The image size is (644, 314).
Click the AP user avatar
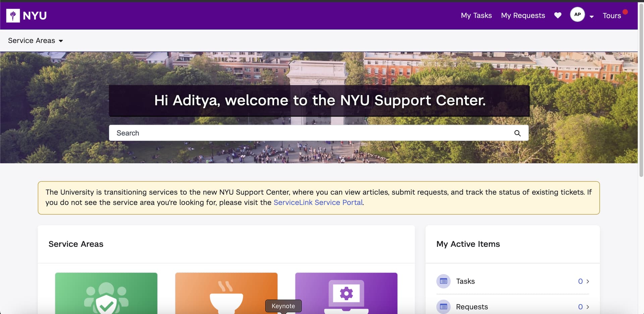(x=577, y=14)
